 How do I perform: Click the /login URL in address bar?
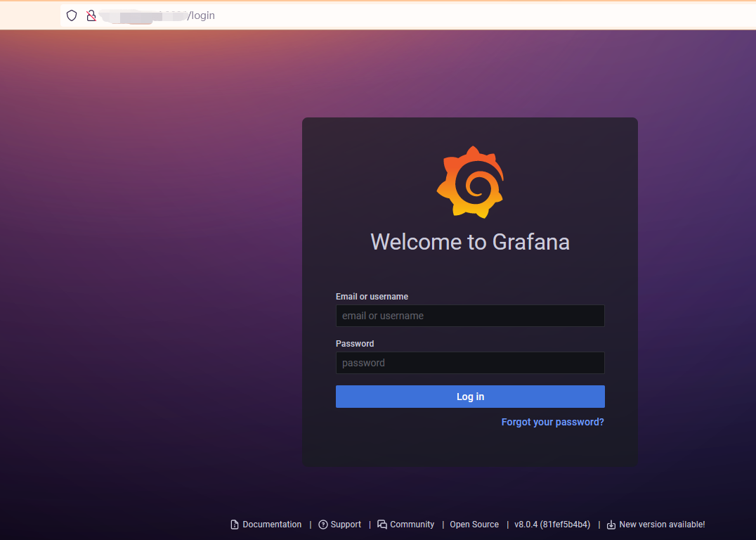[x=201, y=15]
